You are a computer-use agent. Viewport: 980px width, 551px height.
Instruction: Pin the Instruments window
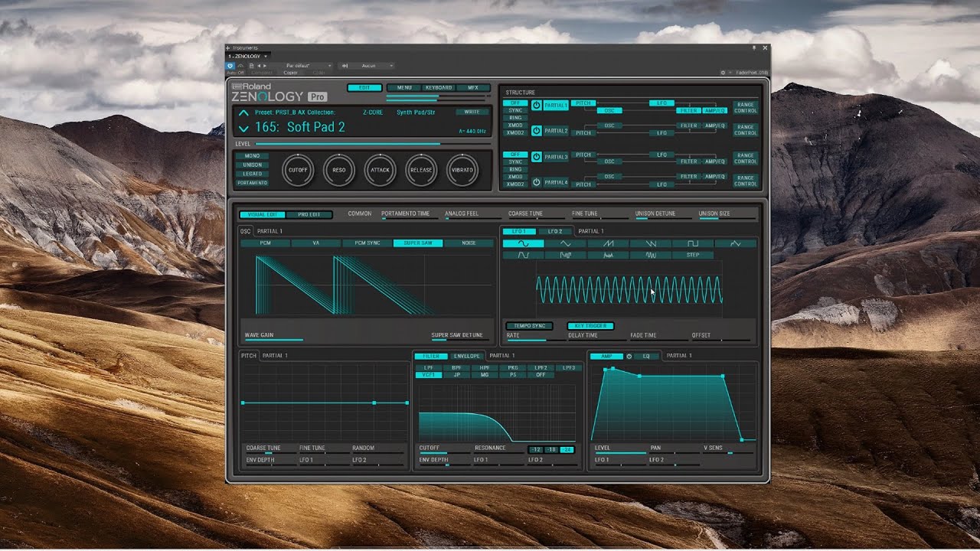(754, 47)
